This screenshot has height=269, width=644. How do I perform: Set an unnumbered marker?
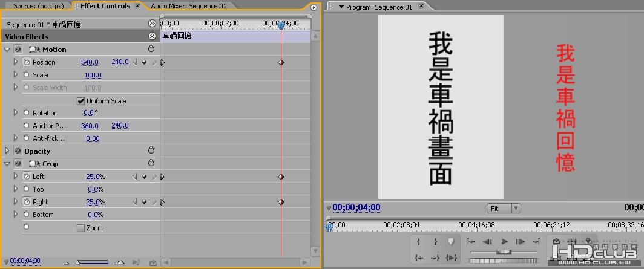(x=452, y=242)
